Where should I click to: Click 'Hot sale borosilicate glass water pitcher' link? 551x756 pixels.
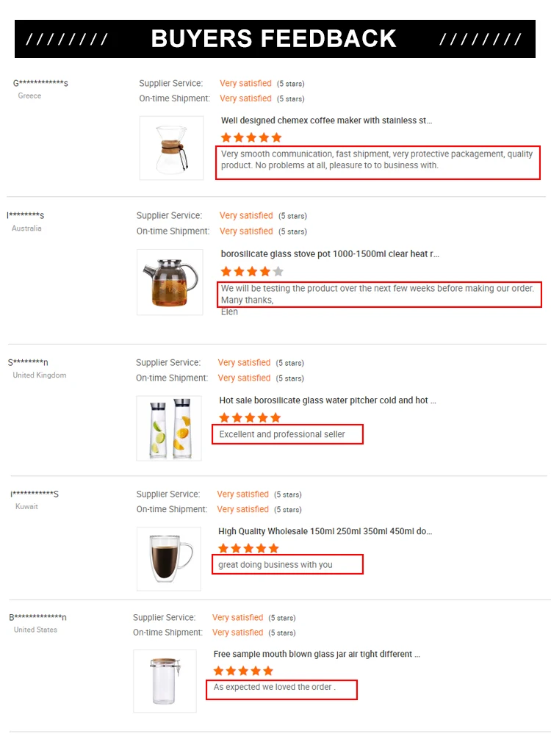pos(327,400)
